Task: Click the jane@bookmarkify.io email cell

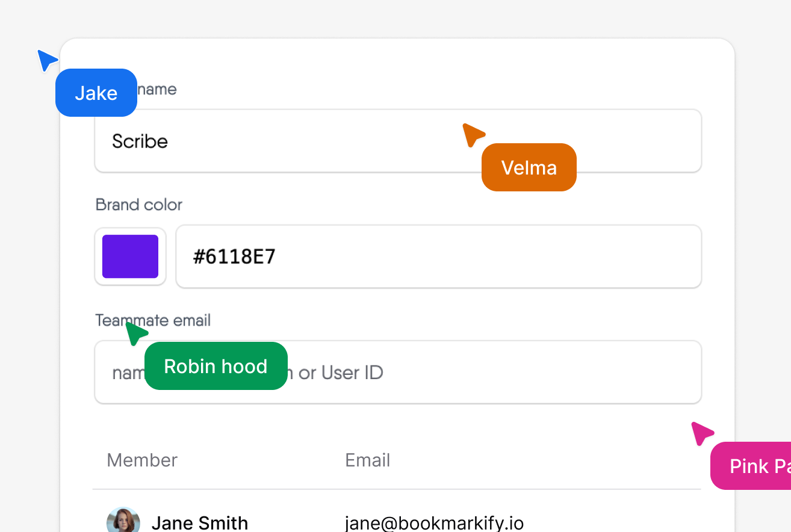Action: [435, 522]
